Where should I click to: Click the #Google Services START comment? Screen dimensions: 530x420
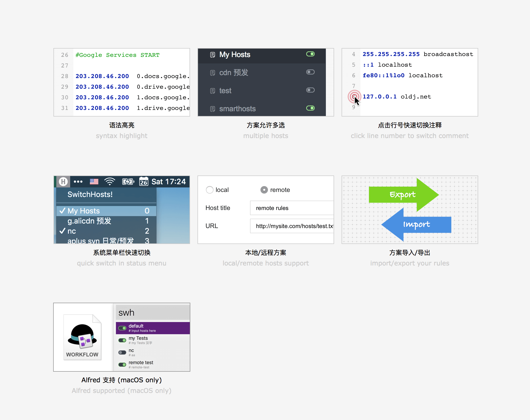[x=117, y=55]
